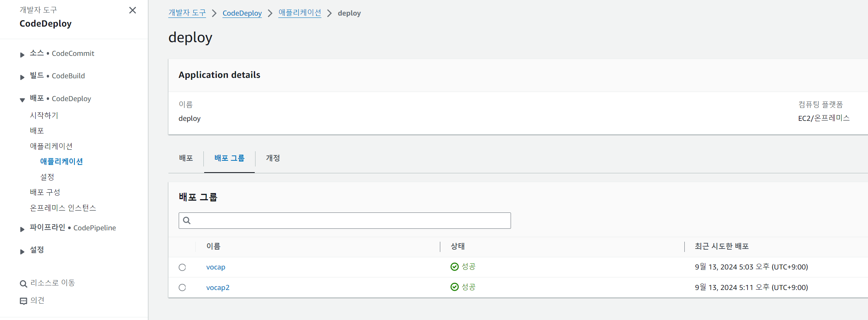Open 애플리케이션 parent item in sidebar

coord(51,146)
